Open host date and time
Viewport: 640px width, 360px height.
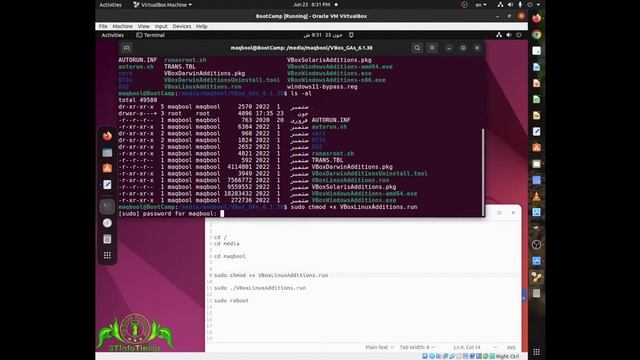pyautogui.click(x=311, y=5)
